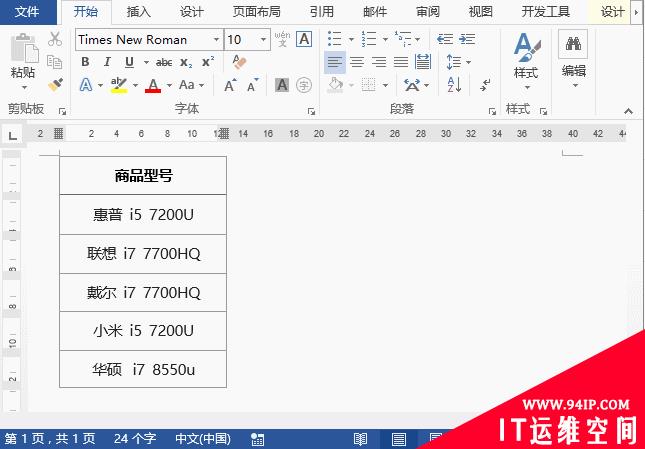645x449 pixels.
Task: Switch to the 页面布局 tab
Action: [x=257, y=12]
